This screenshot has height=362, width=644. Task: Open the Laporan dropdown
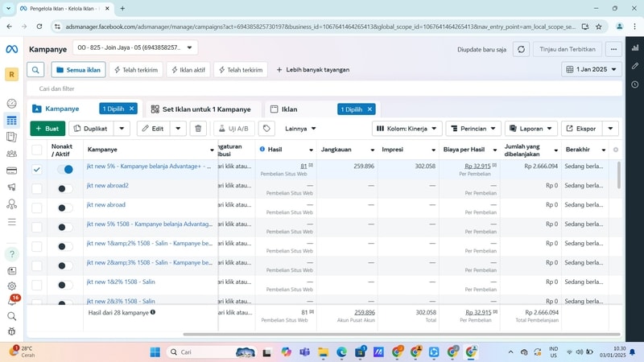[531, 129]
